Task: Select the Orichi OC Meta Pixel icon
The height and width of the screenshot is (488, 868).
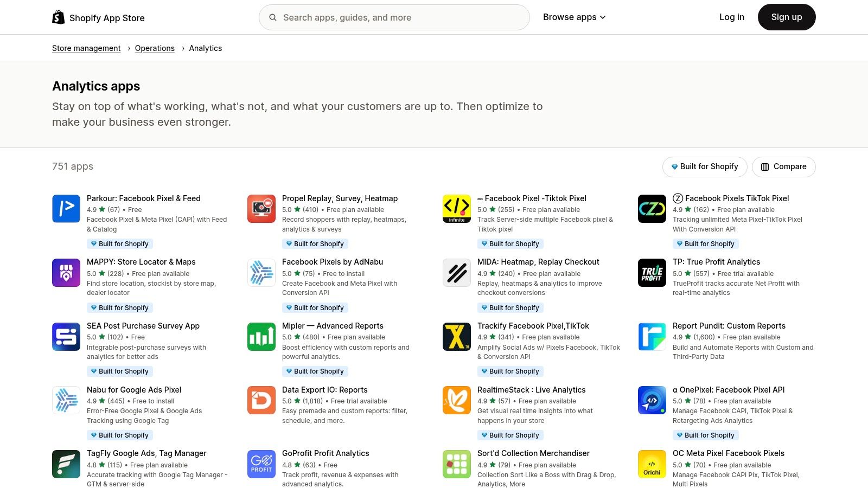Action: [652, 464]
